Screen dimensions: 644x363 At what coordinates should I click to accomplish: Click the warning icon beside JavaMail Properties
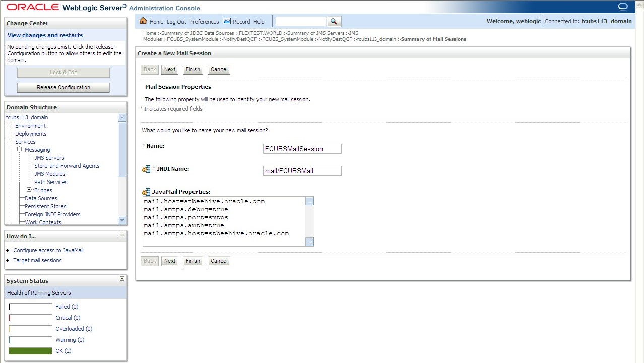146,192
